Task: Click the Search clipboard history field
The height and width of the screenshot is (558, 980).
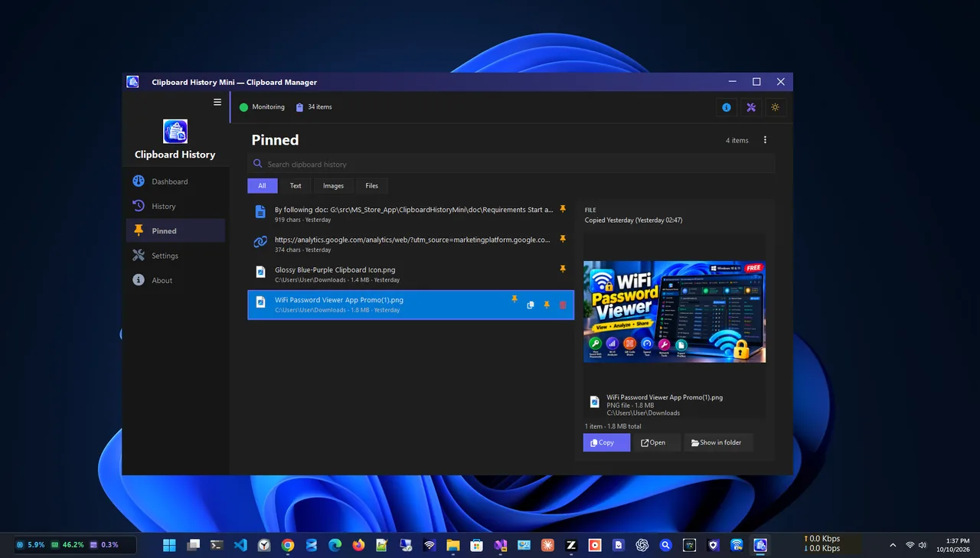Action: [511, 164]
